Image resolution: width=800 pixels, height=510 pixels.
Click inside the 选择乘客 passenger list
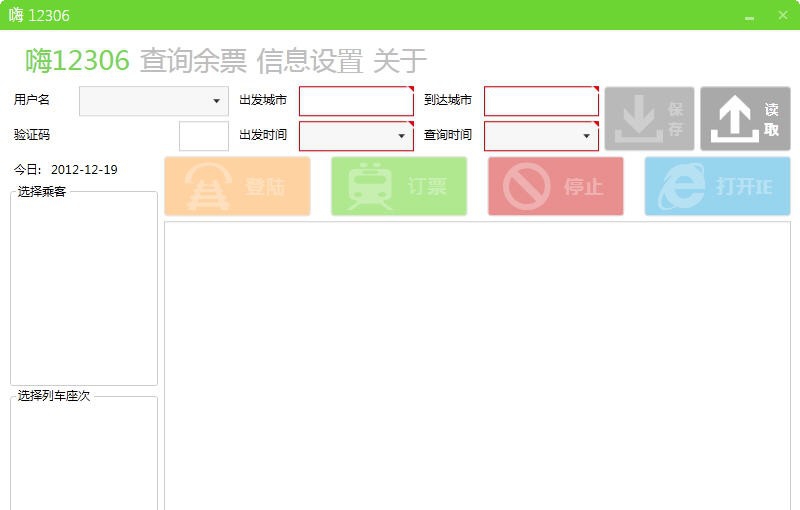click(x=84, y=290)
